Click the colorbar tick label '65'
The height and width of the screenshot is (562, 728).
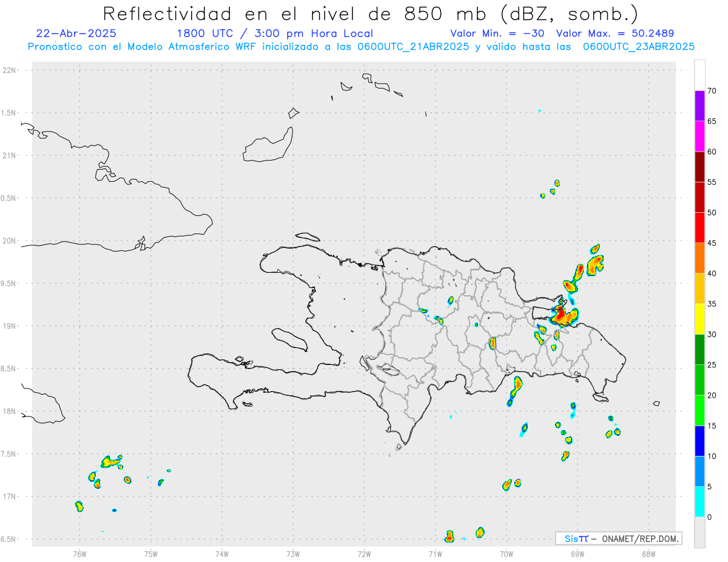pyautogui.click(x=712, y=121)
